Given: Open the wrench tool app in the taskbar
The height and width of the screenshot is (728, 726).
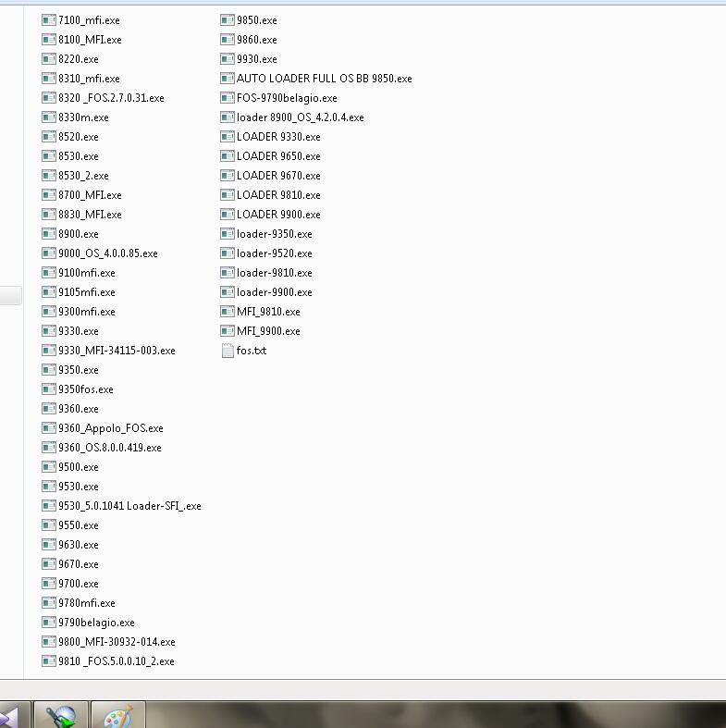Looking at the screenshot, I should pyautogui.click(x=61, y=715).
